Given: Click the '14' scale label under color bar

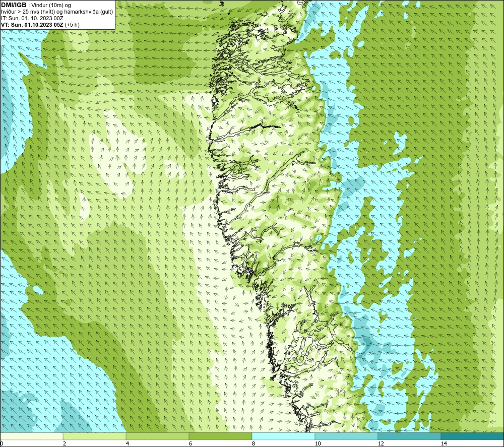Looking at the screenshot, I should [444, 444].
